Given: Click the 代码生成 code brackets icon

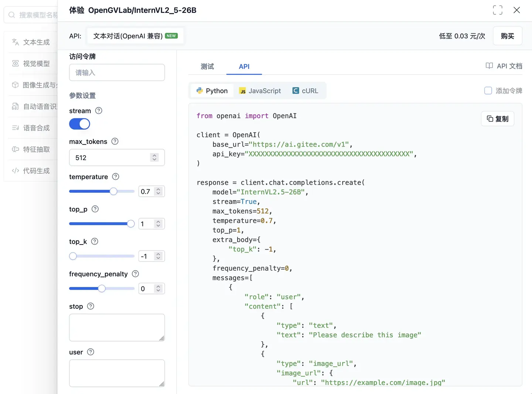Looking at the screenshot, I should click(15, 171).
